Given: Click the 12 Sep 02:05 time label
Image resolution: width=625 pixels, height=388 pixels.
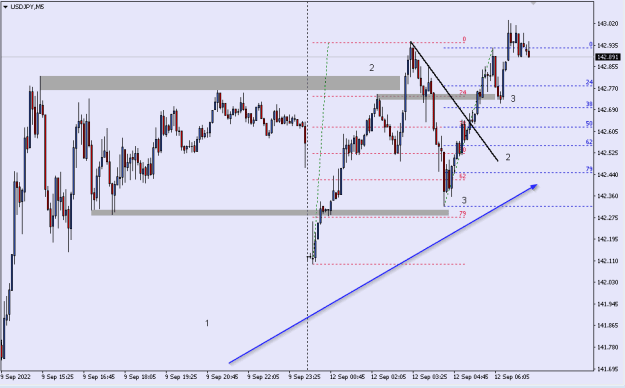Looking at the screenshot, I should coord(388,376).
